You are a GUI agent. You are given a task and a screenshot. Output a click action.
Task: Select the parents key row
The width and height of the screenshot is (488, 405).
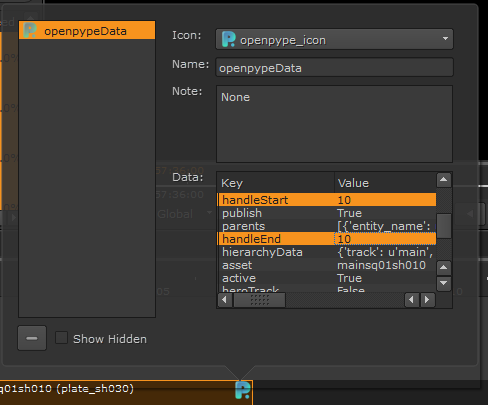276,226
